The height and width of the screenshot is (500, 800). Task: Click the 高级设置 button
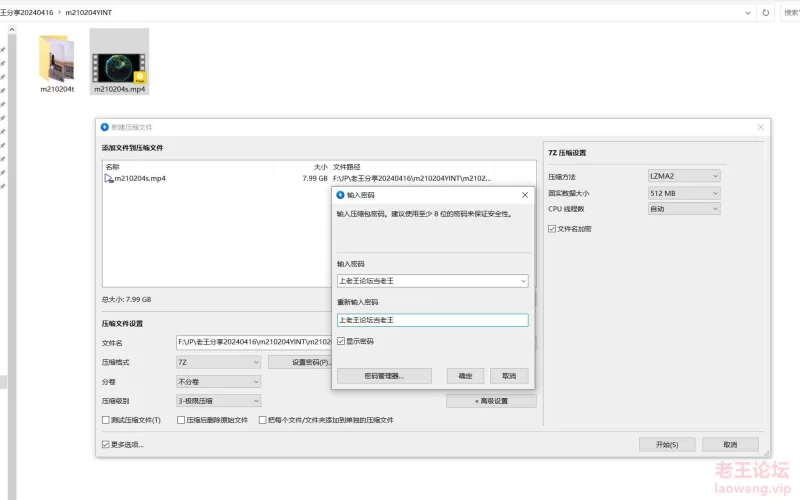pyautogui.click(x=491, y=401)
